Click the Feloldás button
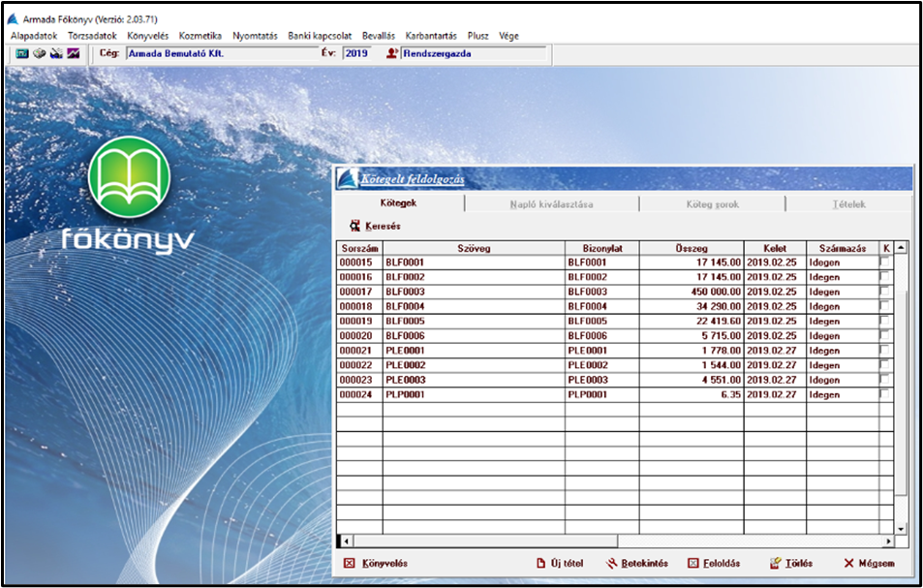Screen dimensions: 923x588 point(714,563)
